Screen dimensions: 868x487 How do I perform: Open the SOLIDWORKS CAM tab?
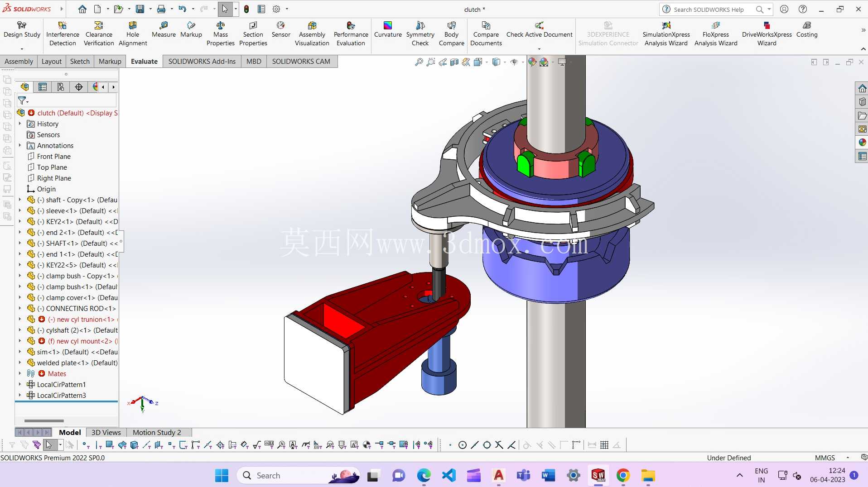[301, 62]
